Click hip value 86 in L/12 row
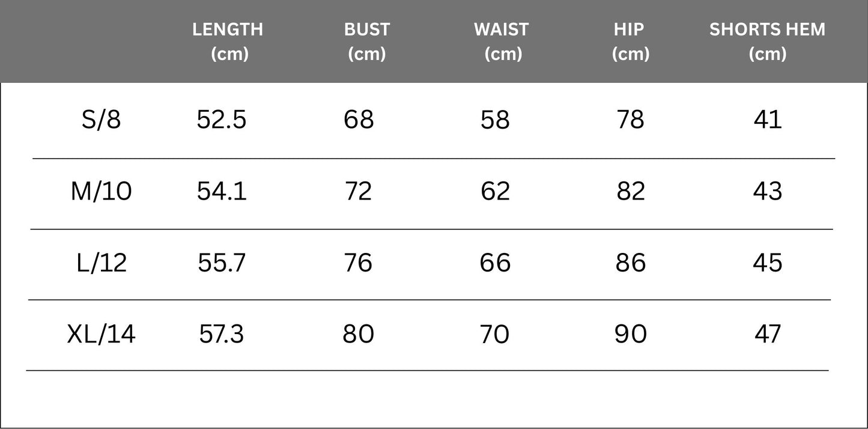This screenshot has width=868, height=429. pyautogui.click(x=631, y=263)
